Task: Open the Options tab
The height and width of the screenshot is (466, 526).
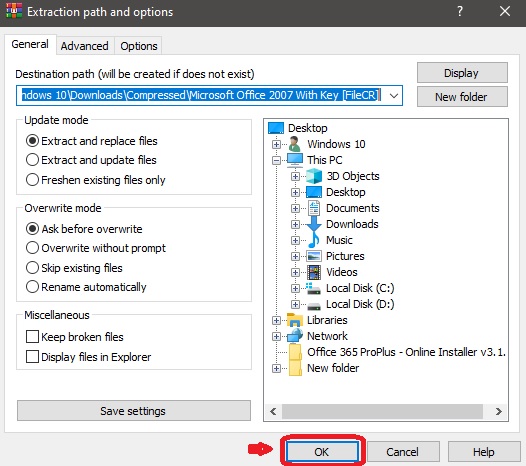Action: coord(139,46)
